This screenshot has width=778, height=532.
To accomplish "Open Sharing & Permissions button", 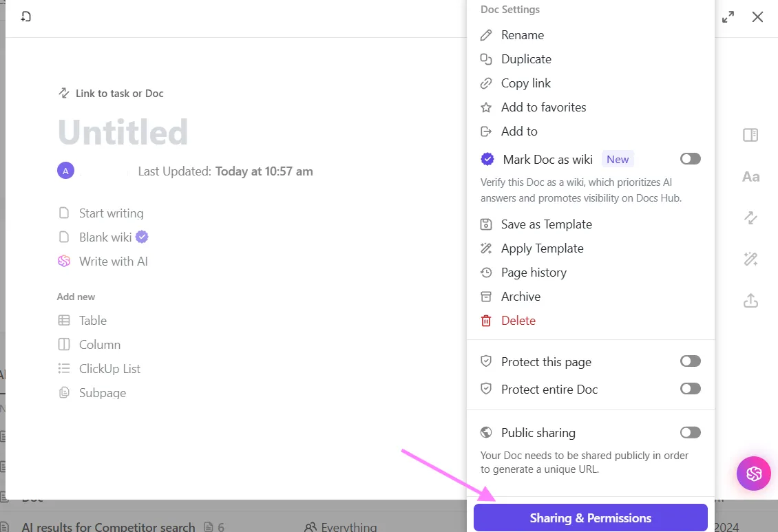I will pos(591,518).
